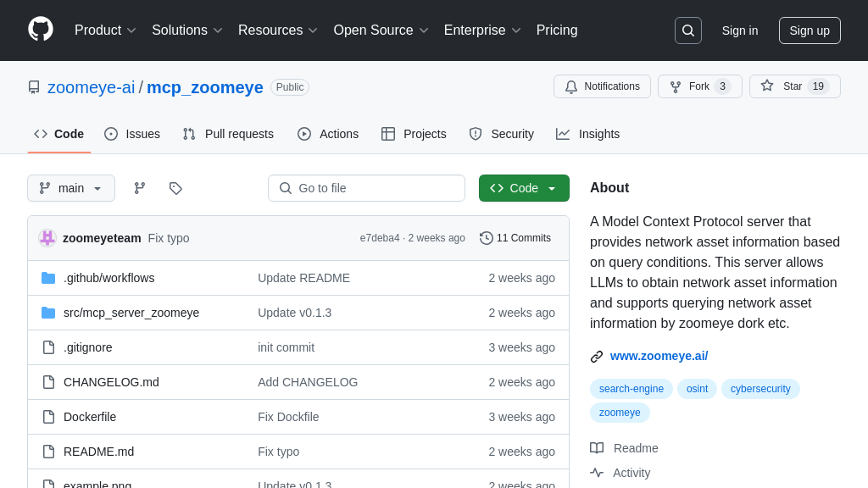The height and width of the screenshot is (488, 868).
Task: Open the .gitignore file
Action: (x=88, y=347)
